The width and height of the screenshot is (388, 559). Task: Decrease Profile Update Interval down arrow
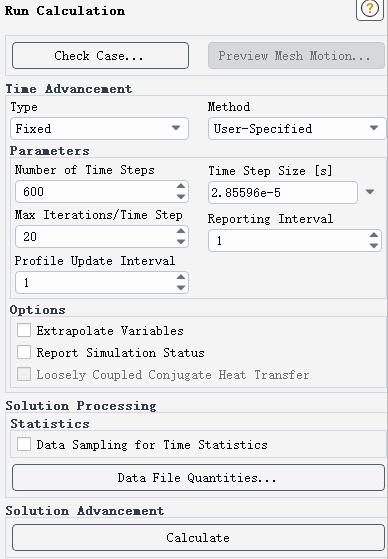click(181, 288)
